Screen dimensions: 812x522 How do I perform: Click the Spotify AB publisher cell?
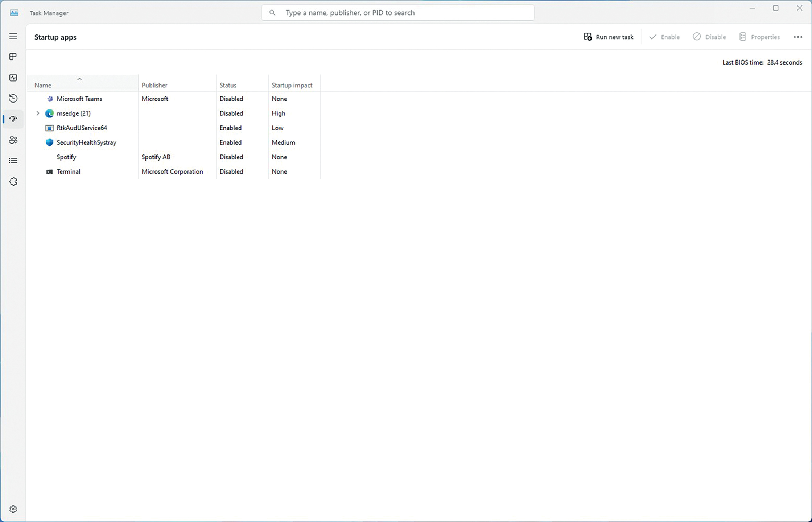156,157
